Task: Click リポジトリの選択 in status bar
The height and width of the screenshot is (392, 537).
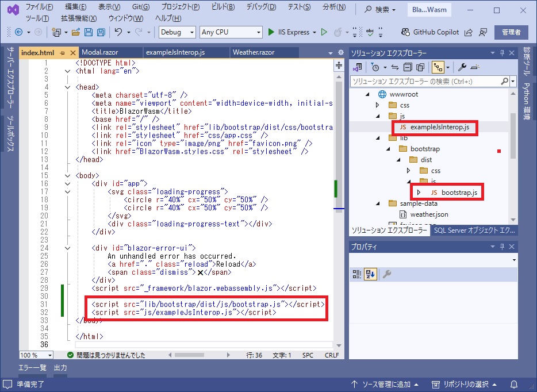Action: point(464,384)
